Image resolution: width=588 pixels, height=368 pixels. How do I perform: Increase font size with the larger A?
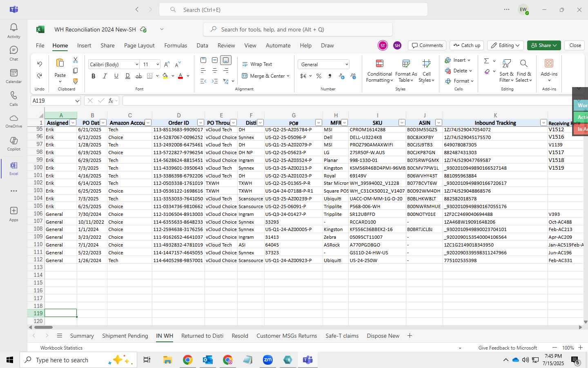167,64
